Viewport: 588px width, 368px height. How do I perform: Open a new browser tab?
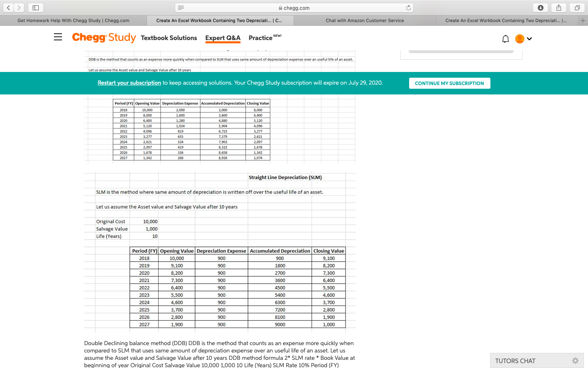click(583, 20)
